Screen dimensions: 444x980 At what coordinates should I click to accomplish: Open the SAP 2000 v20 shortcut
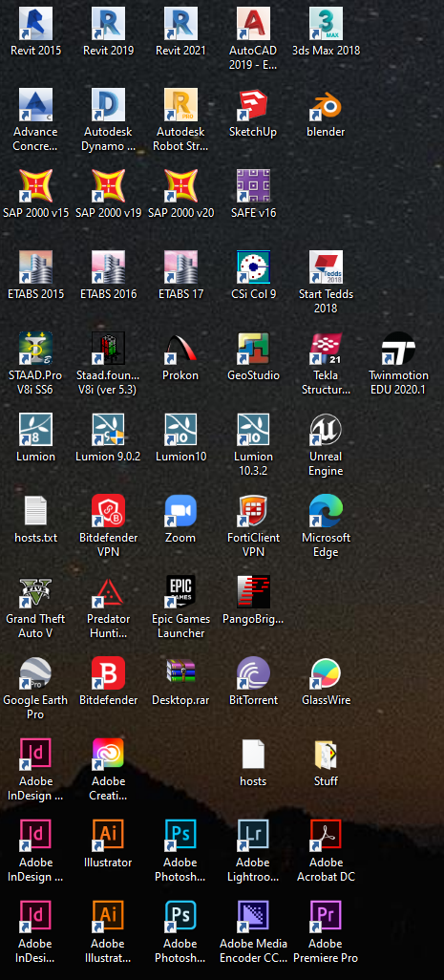(180, 186)
